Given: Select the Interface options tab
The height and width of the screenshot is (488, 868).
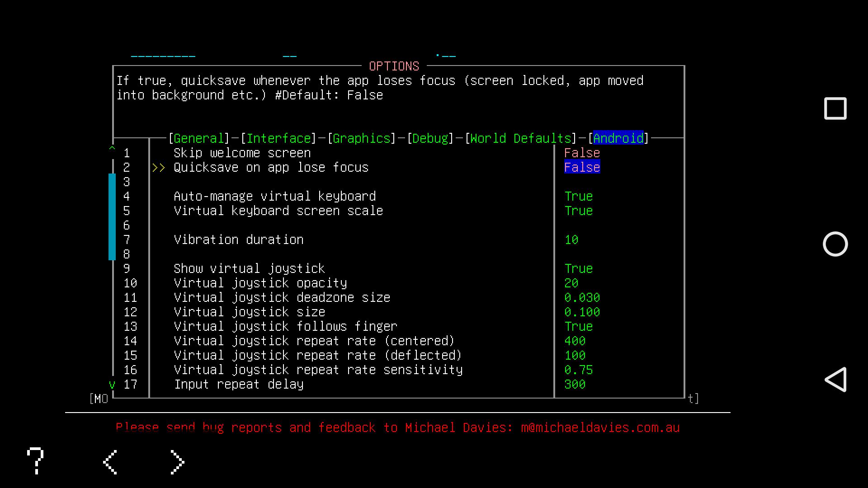Looking at the screenshot, I should [278, 138].
